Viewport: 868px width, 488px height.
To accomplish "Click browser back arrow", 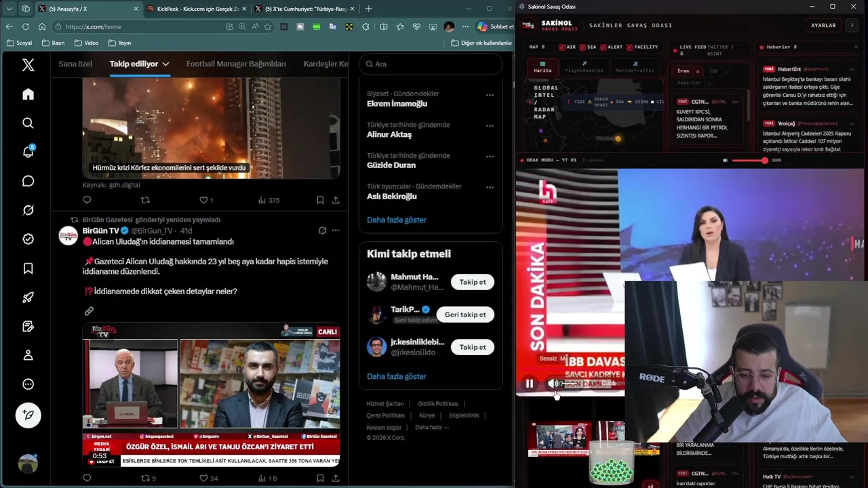I will 9,26.
